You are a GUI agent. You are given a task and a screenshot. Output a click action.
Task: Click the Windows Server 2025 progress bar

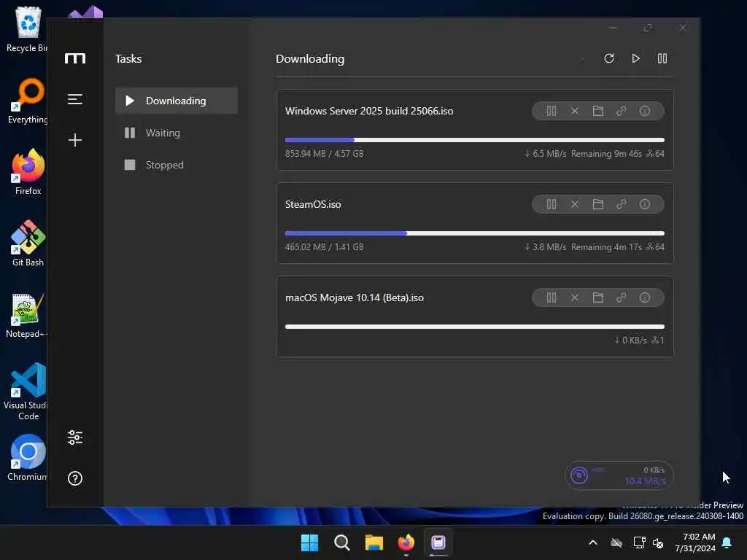(474, 140)
